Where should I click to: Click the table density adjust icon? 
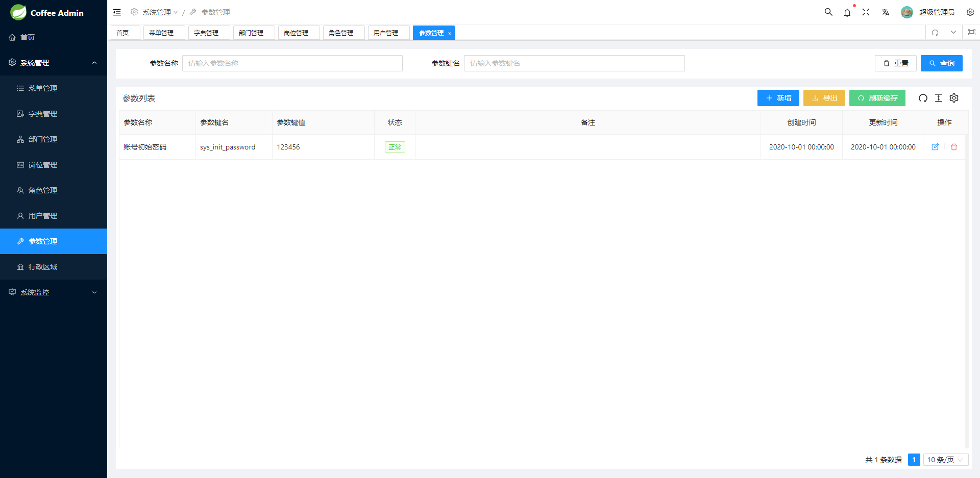click(x=939, y=98)
